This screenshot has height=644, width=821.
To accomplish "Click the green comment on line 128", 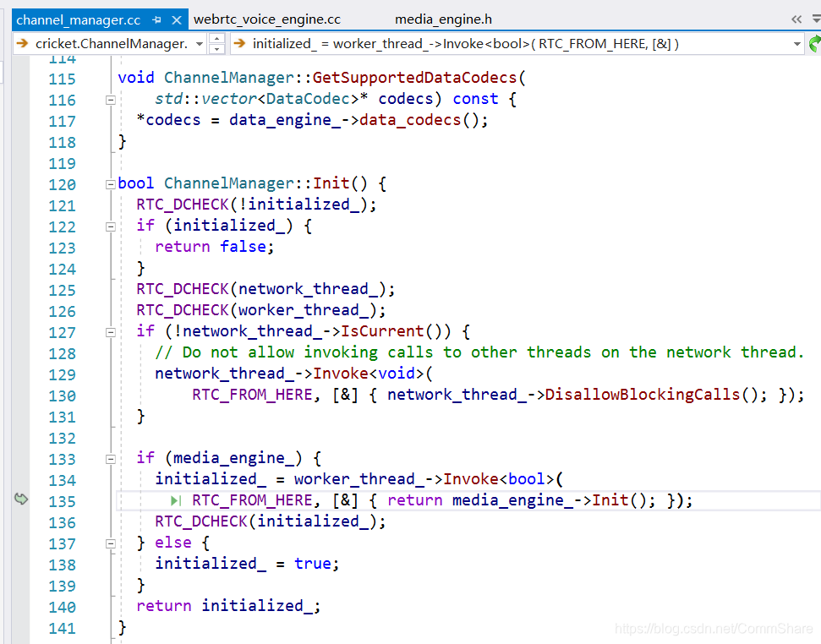I will pos(479,352).
